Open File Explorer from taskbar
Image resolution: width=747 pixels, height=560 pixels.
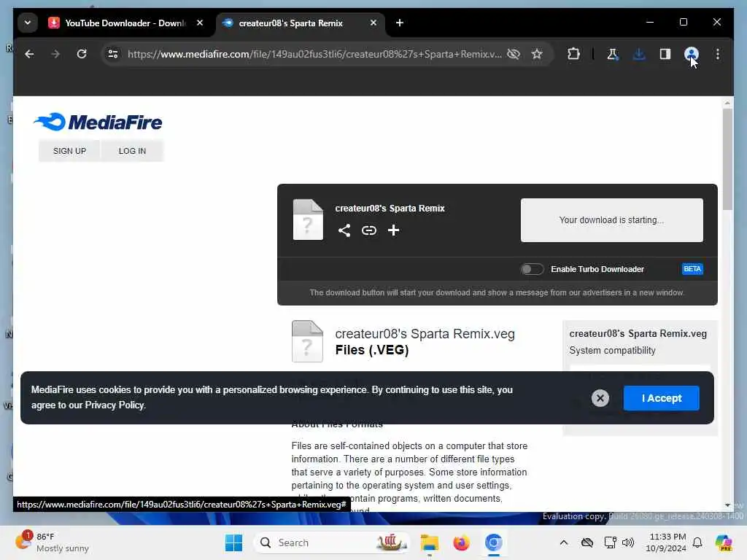(429, 542)
